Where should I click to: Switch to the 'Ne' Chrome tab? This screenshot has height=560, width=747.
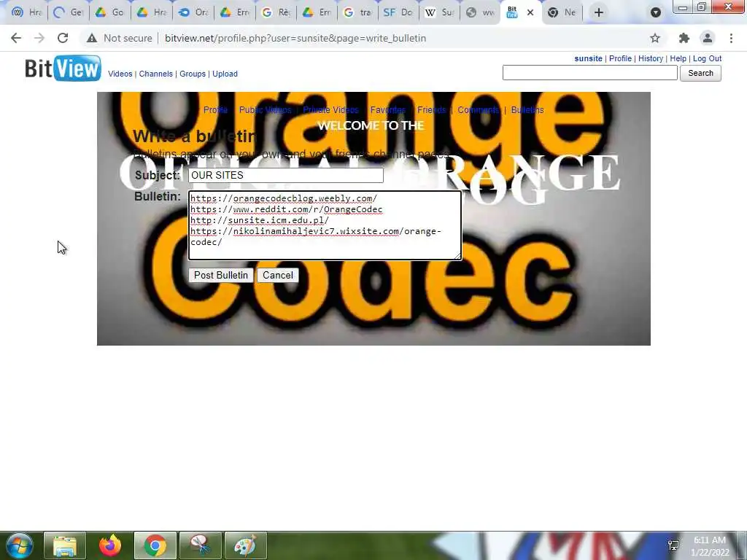(562, 13)
